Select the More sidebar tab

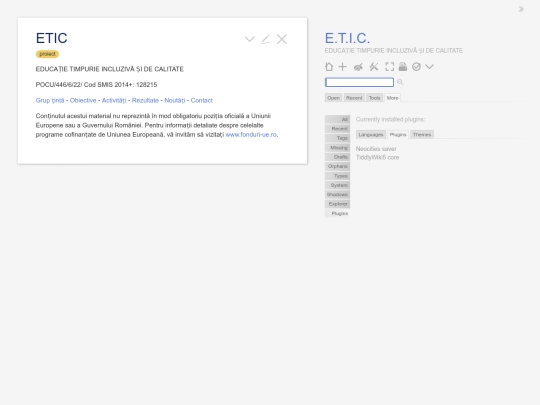tap(392, 98)
